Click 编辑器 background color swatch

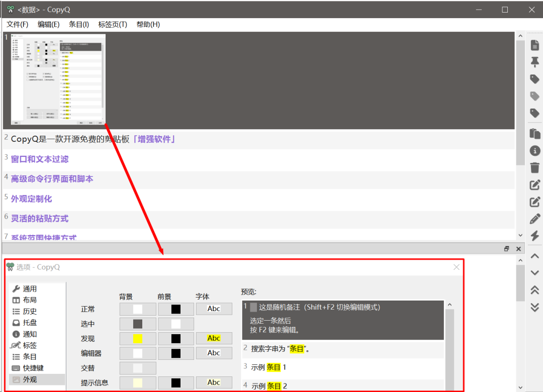pos(138,353)
